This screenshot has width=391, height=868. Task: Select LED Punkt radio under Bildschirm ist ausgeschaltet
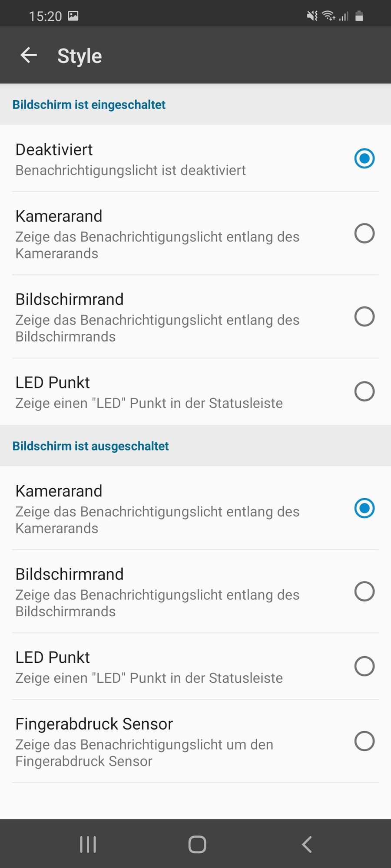[x=364, y=666]
